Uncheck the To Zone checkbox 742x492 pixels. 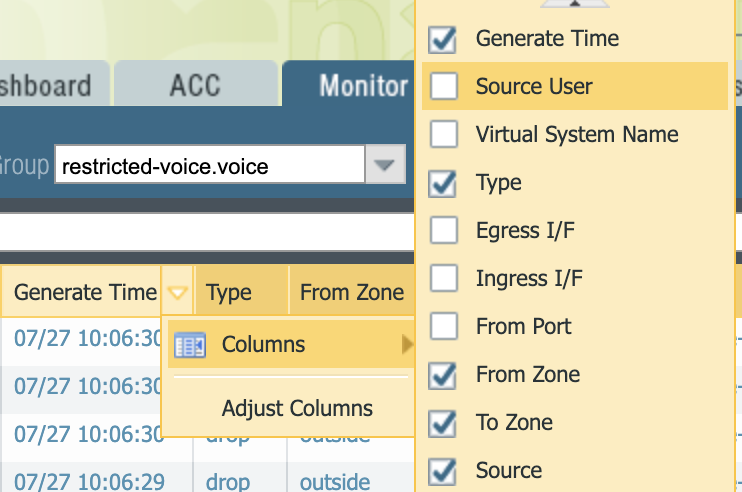click(443, 423)
